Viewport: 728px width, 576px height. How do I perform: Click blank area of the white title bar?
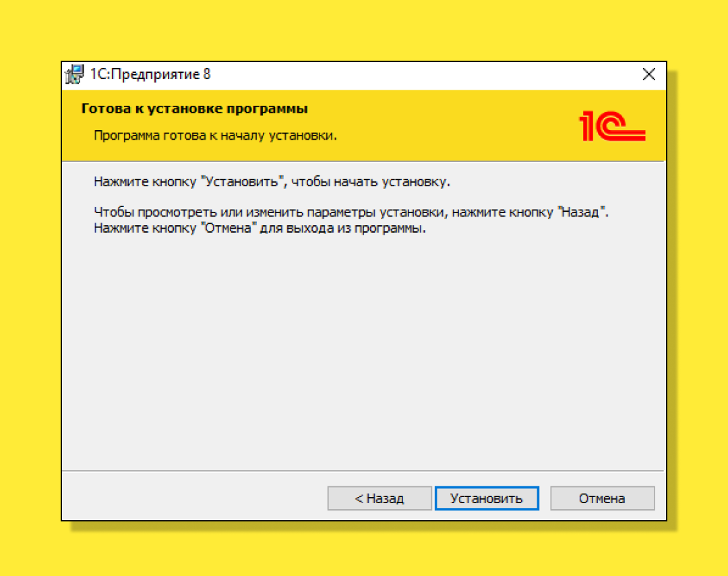[418, 74]
